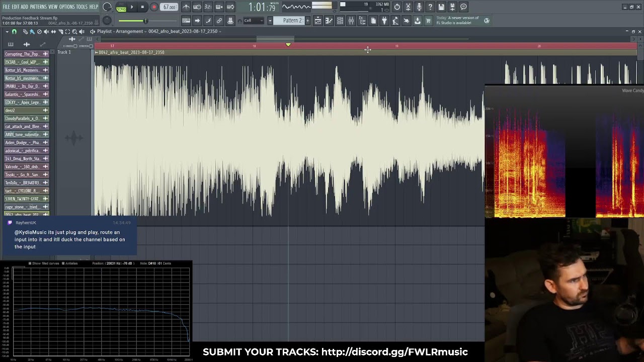Toggle playlist snap magnet icon
Screen dimensions: 644x362
point(14,32)
